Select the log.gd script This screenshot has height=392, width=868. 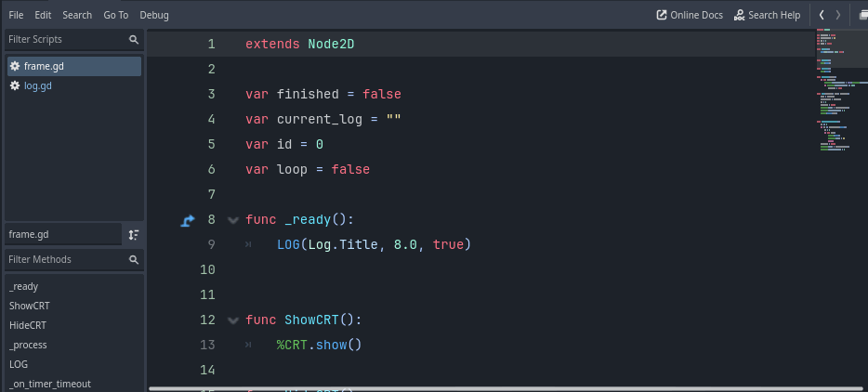click(x=74, y=85)
